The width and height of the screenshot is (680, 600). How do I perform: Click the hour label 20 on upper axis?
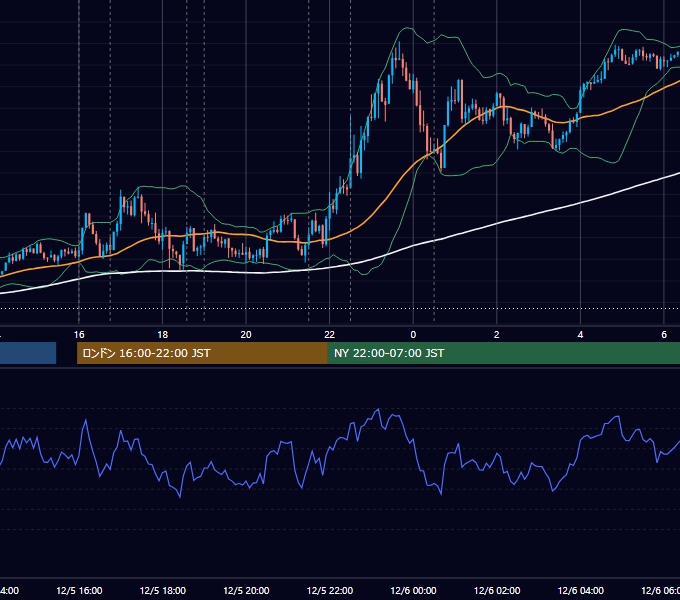pos(246,335)
